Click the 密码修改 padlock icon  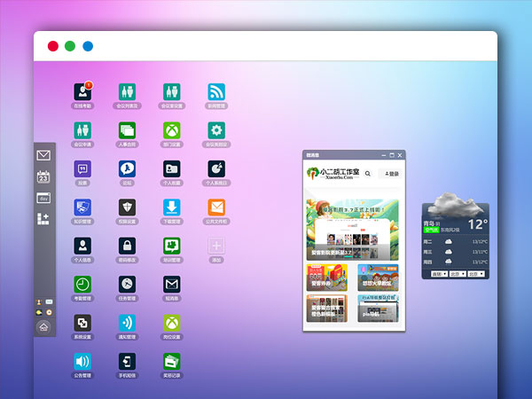point(128,246)
